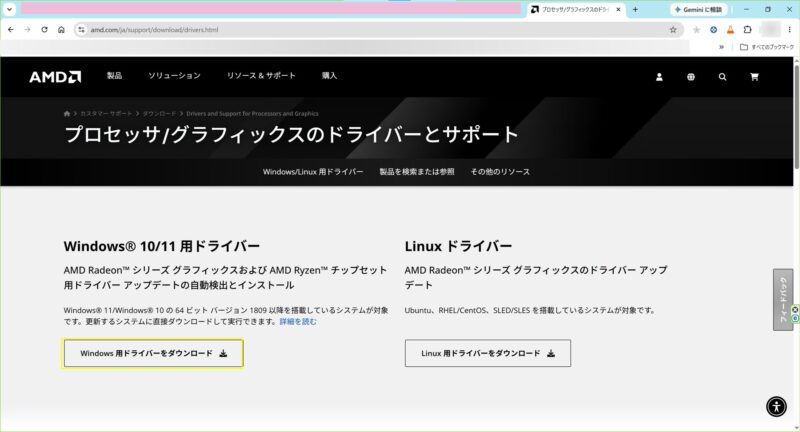Image resolution: width=800 pixels, height=432 pixels.
Task: Click the page vertical scrollbar
Action: tap(796, 117)
